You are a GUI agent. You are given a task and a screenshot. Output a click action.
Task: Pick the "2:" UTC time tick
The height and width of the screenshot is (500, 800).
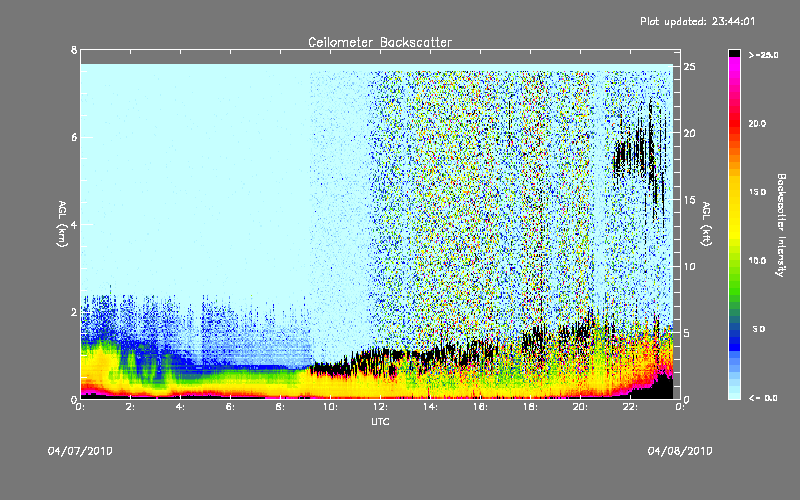[x=130, y=407]
